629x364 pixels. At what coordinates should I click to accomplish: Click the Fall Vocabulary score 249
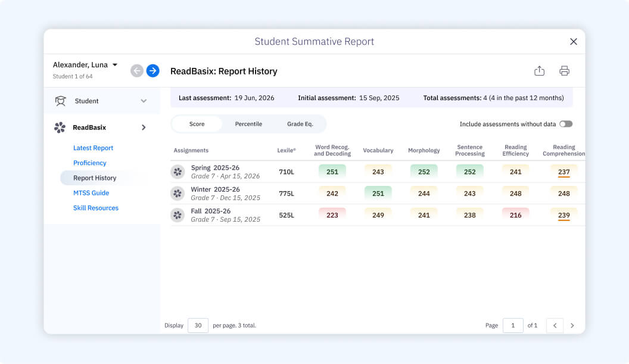tap(378, 215)
